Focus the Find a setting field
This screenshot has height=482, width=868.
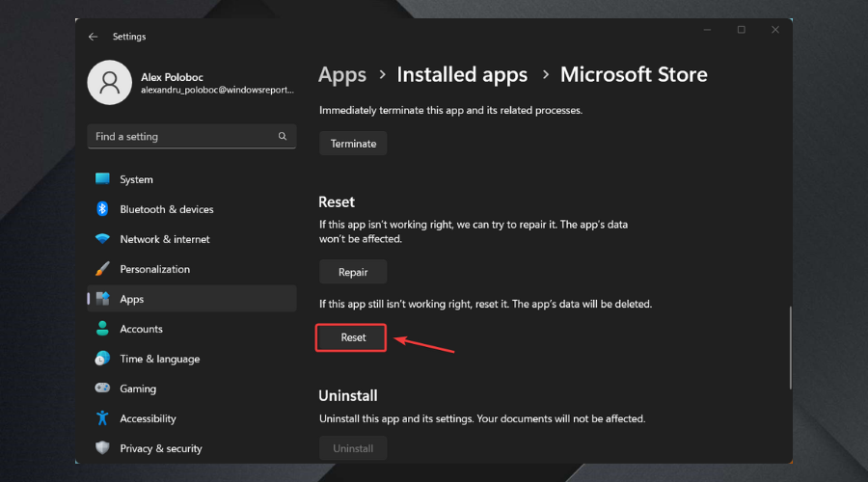[x=183, y=137]
